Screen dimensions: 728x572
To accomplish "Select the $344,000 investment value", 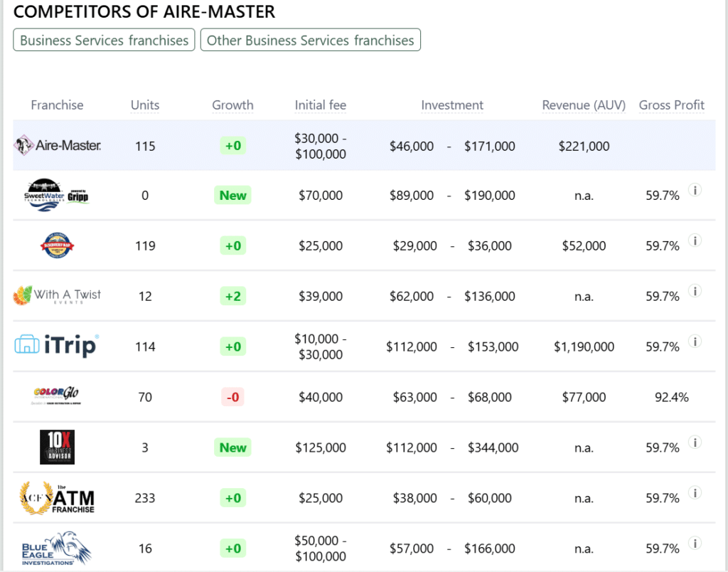I will 493,447.
